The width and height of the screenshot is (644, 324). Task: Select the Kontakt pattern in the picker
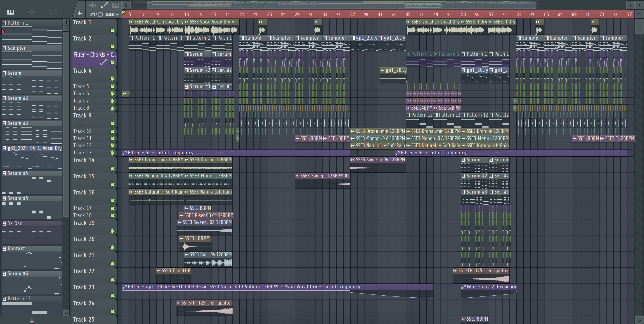(16, 248)
